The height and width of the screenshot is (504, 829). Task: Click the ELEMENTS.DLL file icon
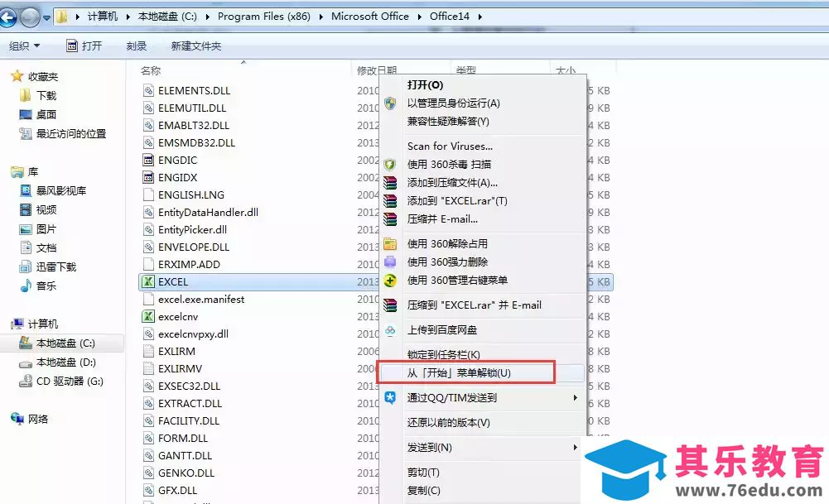point(148,90)
